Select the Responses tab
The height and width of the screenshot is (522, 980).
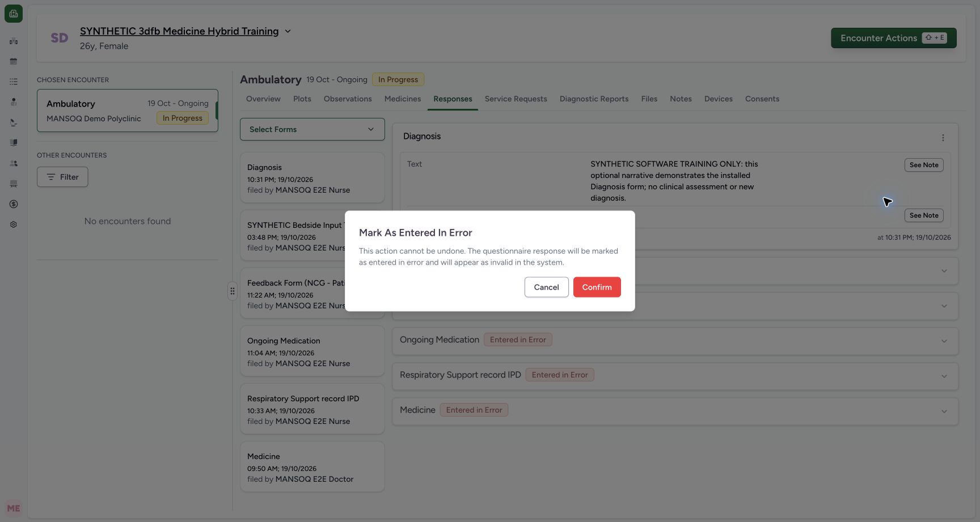pyautogui.click(x=453, y=99)
